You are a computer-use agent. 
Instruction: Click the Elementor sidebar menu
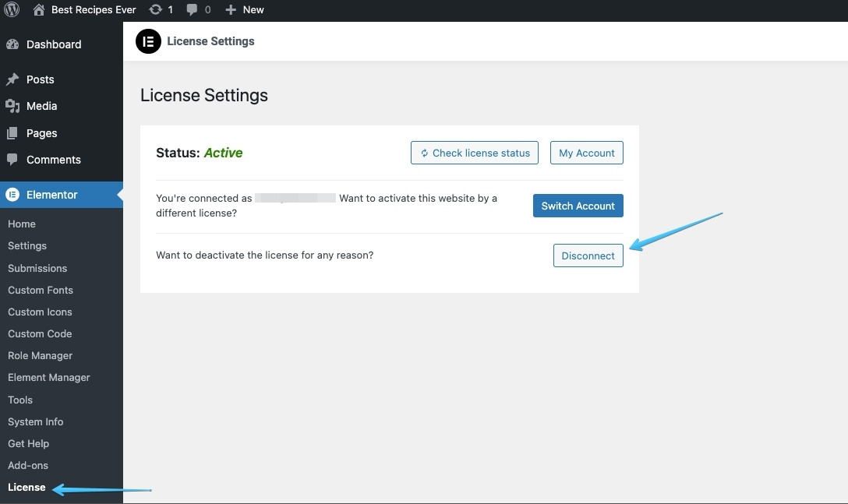pos(51,195)
